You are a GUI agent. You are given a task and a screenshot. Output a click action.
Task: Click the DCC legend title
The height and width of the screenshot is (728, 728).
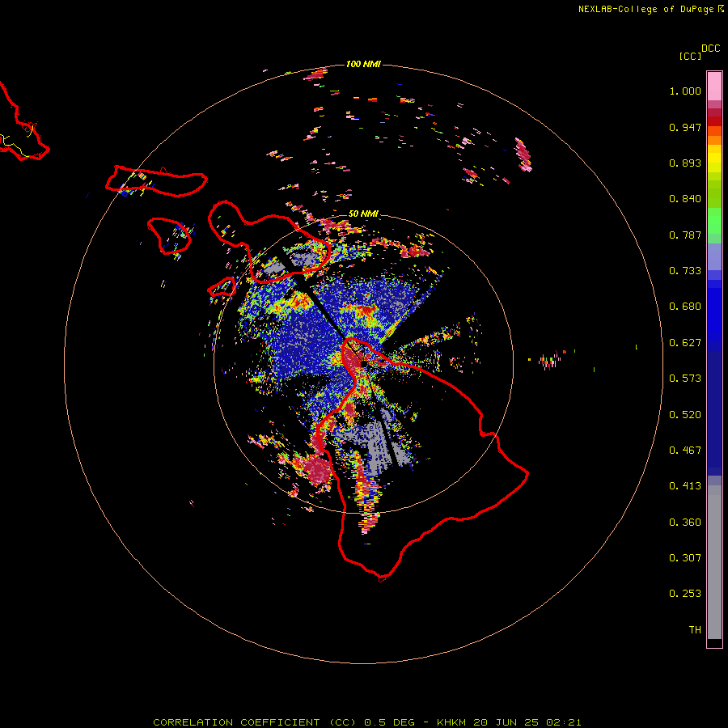710,49
